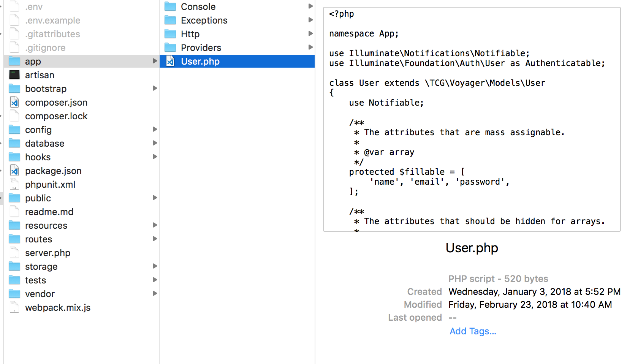
Task: Select the phpunit.xml file icon
Action: [14, 184]
